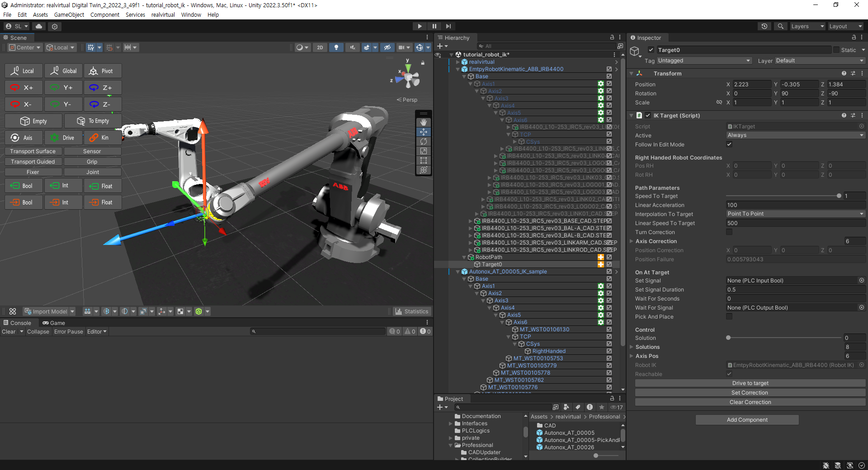Select the Rotate tool in the Scene overlay
The width and height of the screenshot is (868, 470).
point(424,141)
